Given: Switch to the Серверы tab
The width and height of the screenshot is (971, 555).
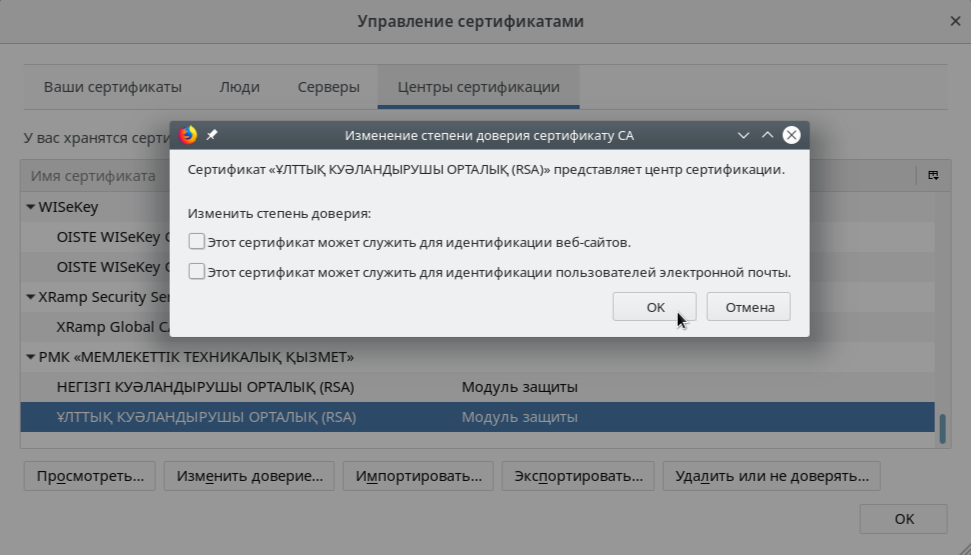Looking at the screenshot, I should click(329, 87).
